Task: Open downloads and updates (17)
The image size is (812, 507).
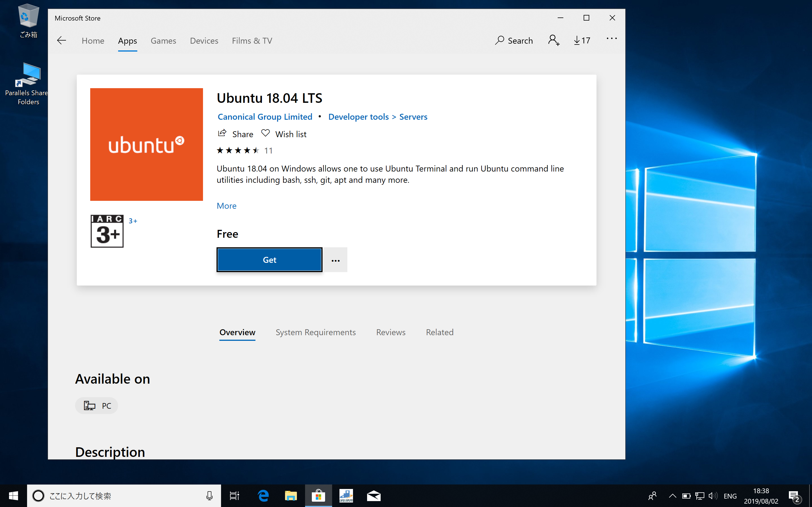Action: [582, 41]
